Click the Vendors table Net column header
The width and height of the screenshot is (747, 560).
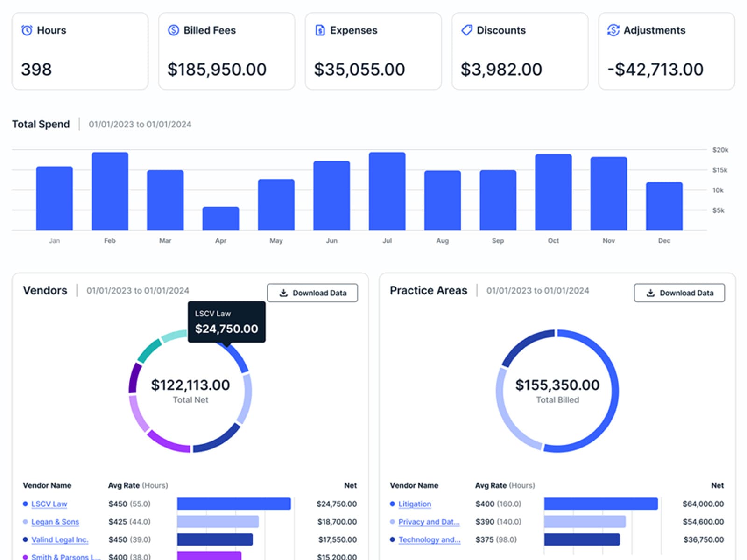[350, 485]
